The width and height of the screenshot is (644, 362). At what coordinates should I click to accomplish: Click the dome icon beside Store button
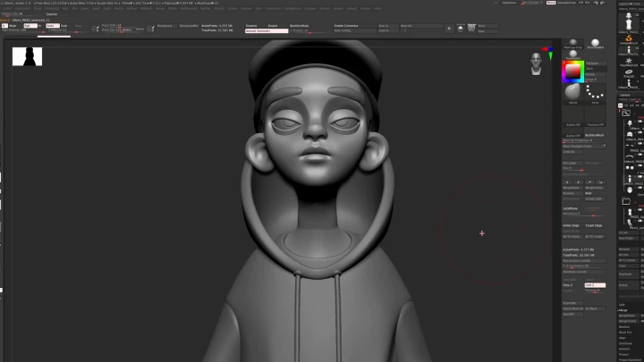pos(461,28)
